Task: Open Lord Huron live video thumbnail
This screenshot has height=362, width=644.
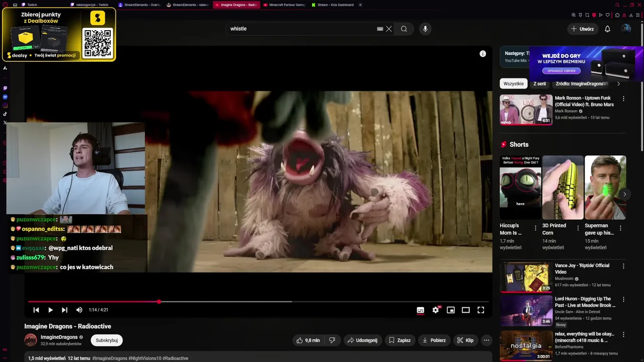Action: click(526, 310)
